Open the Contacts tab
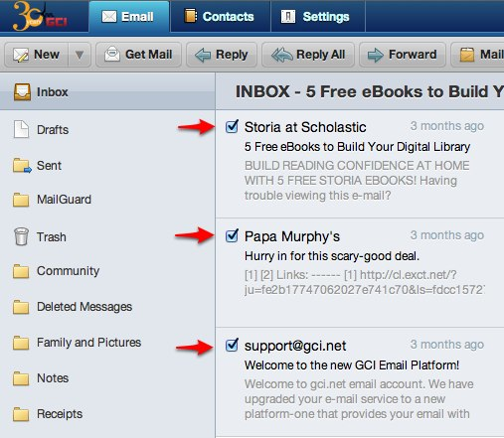 [x=220, y=16]
